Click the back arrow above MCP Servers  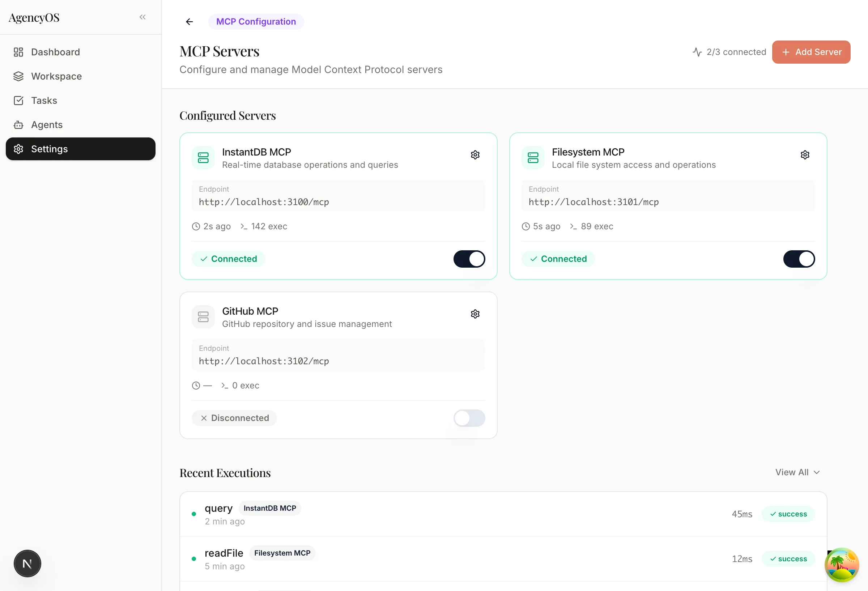pyautogui.click(x=190, y=21)
